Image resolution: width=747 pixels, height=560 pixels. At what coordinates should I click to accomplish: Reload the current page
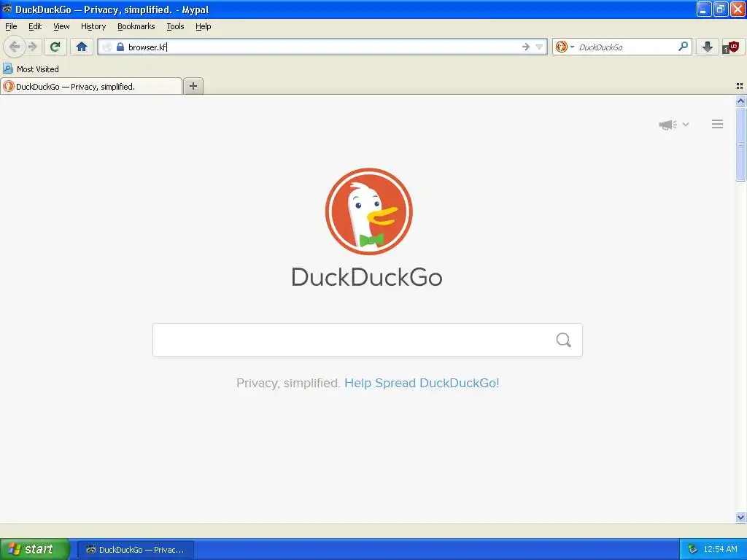click(x=55, y=47)
